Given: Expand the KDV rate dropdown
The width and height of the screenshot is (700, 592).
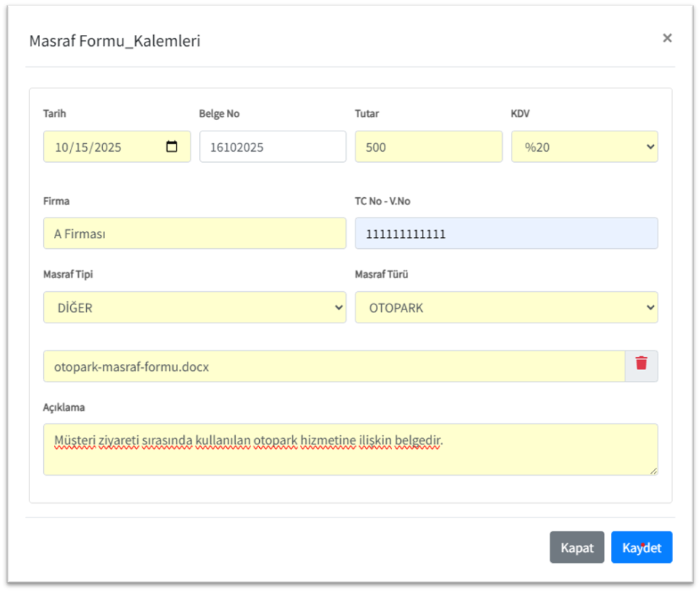Looking at the screenshot, I should (x=584, y=147).
